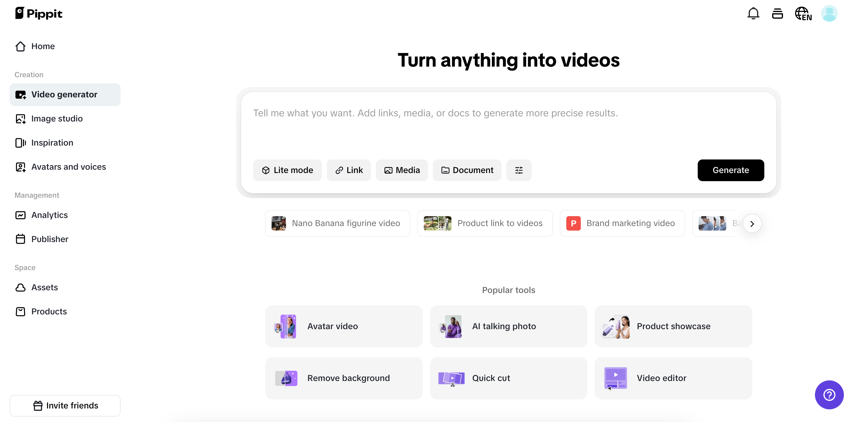Select Product link to videos suggestion
The width and height of the screenshot is (868, 422).
point(485,223)
